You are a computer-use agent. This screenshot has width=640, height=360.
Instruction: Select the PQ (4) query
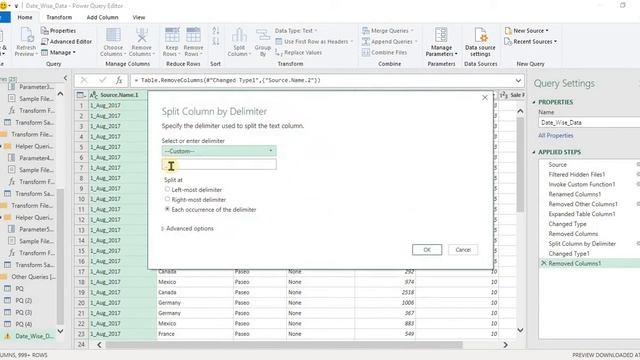click(x=23, y=324)
